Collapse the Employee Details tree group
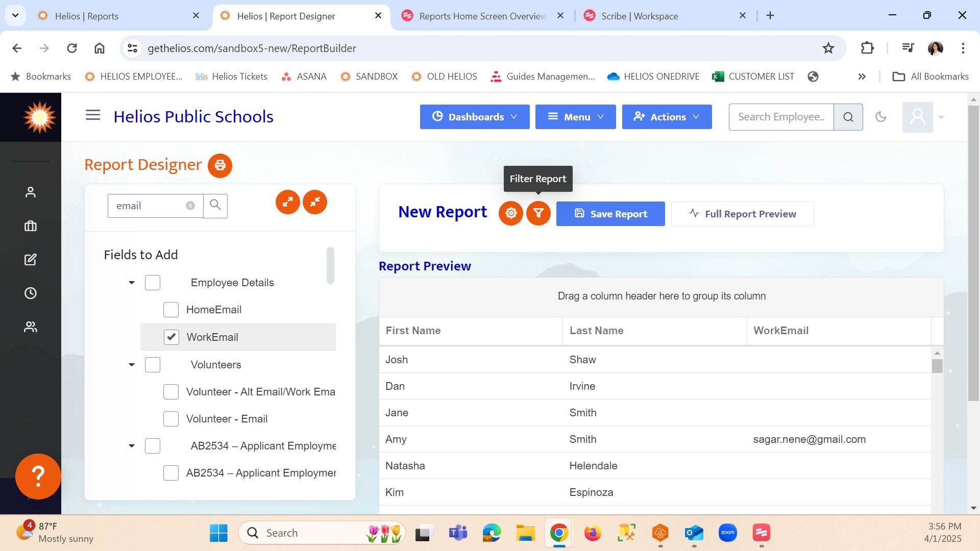980x551 pixels. click(132, 283)
